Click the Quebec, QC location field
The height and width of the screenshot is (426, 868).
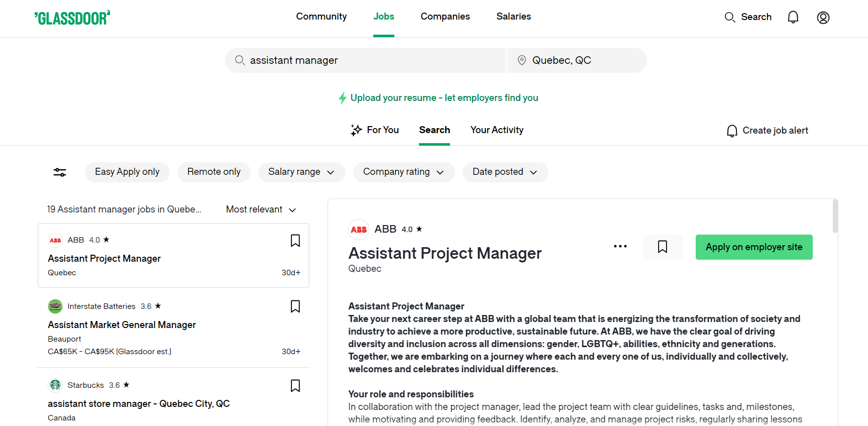tap(577, 60)
